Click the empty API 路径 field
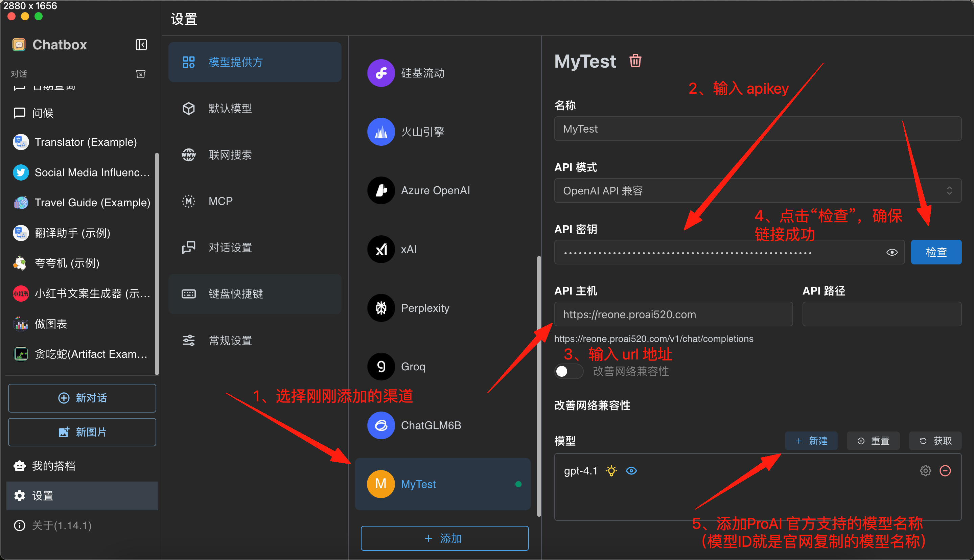This screenshot has width=974, height=560. click(x=882, y=314)
